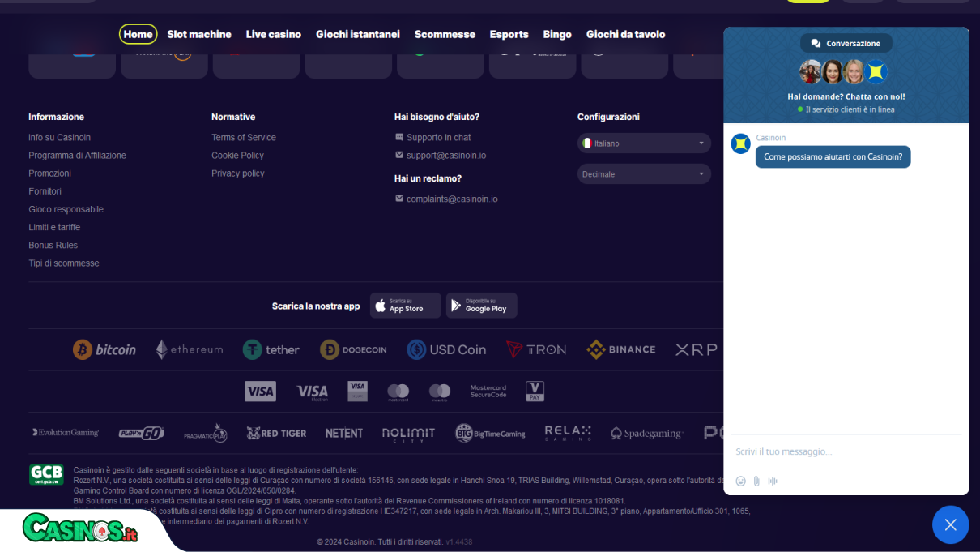The image size is (980, 552).
Task: Click the chat message input field
Action: [x=846, y=451]
